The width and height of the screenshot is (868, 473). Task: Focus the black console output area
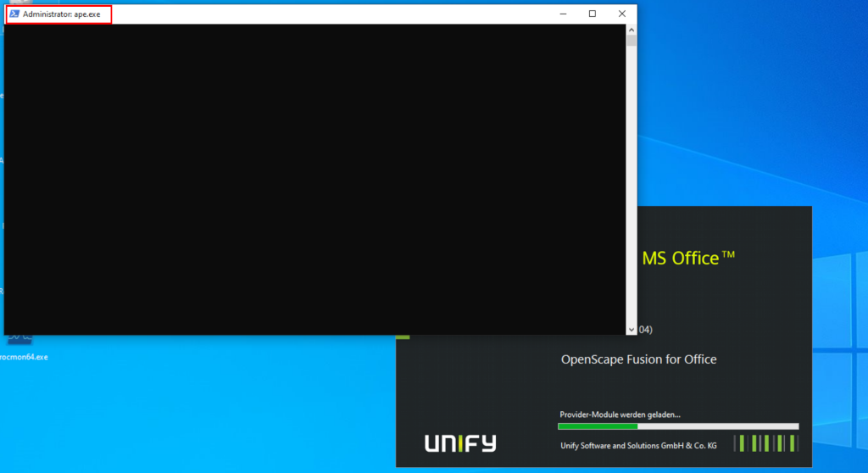(314, 178)
